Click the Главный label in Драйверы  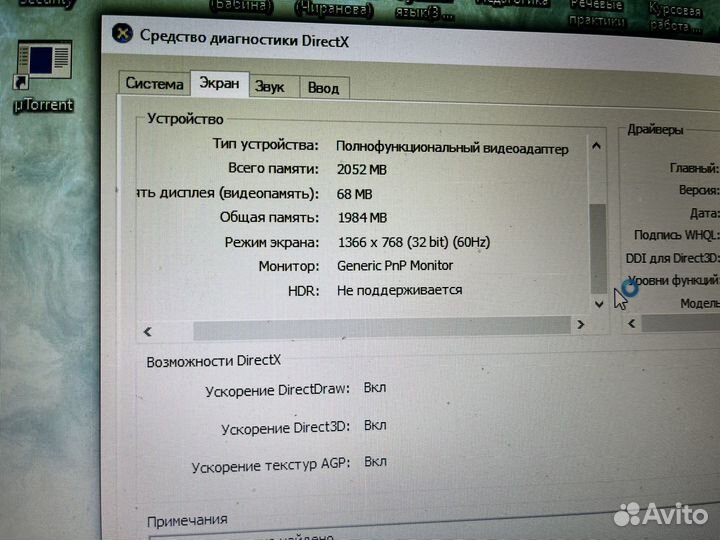coord(694,169)
